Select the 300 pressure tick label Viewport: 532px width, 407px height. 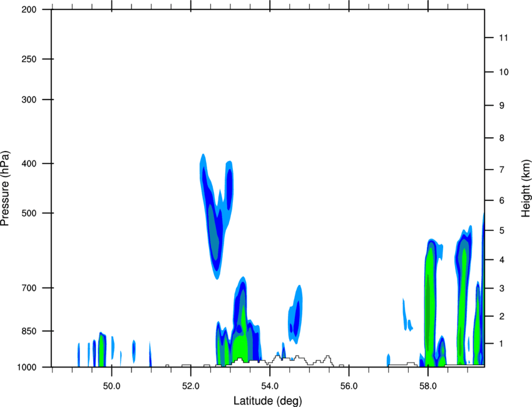(29, 100)
